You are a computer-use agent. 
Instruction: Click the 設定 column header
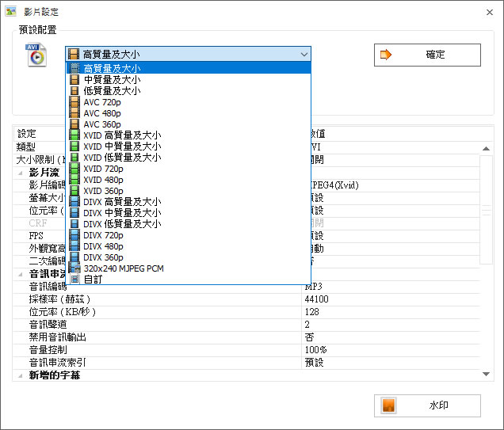pyautogui.click(x=27, y=134)
